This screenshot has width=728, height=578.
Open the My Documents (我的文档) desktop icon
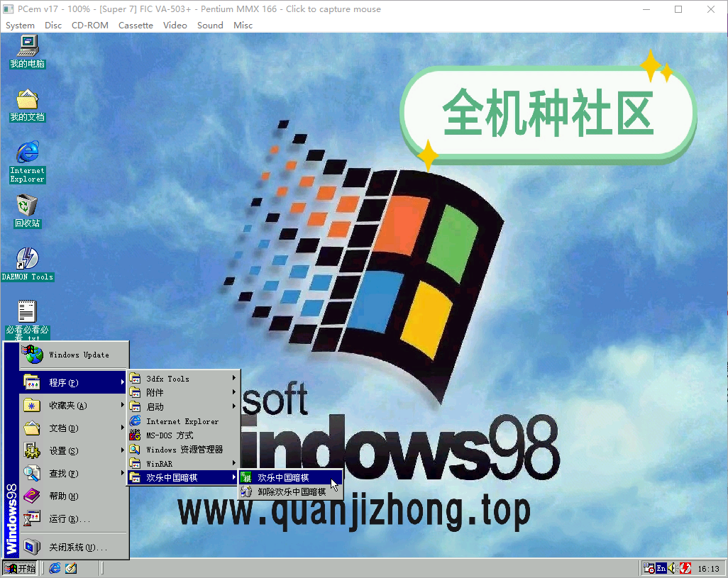pyautogui.click(x=28, y=105)
